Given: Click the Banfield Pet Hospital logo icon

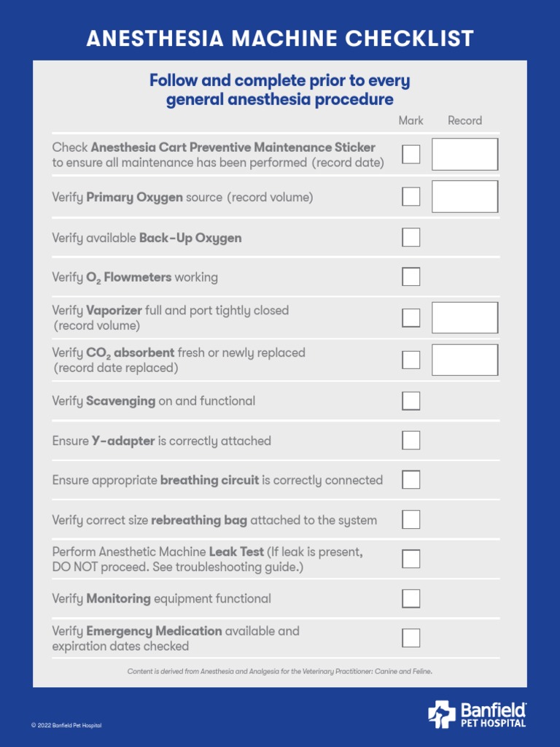Looking at the screenshot, I should pyautogui.click(x=442, y=714).
